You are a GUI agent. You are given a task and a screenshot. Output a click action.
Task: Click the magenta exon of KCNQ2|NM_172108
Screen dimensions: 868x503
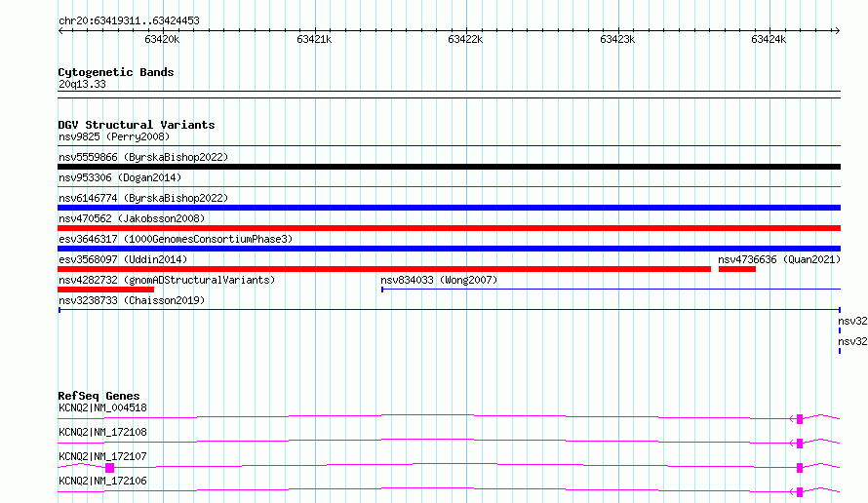point(800,444)
